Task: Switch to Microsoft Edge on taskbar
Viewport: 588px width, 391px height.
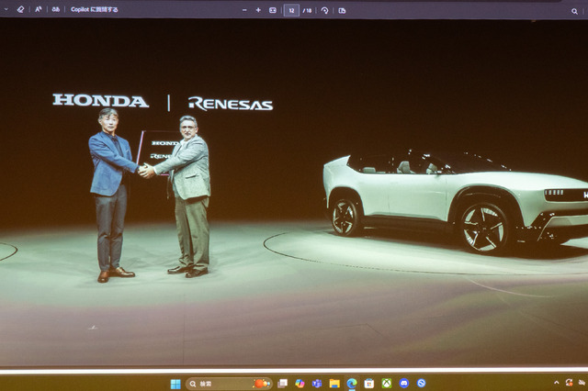Action: (352, 383)
